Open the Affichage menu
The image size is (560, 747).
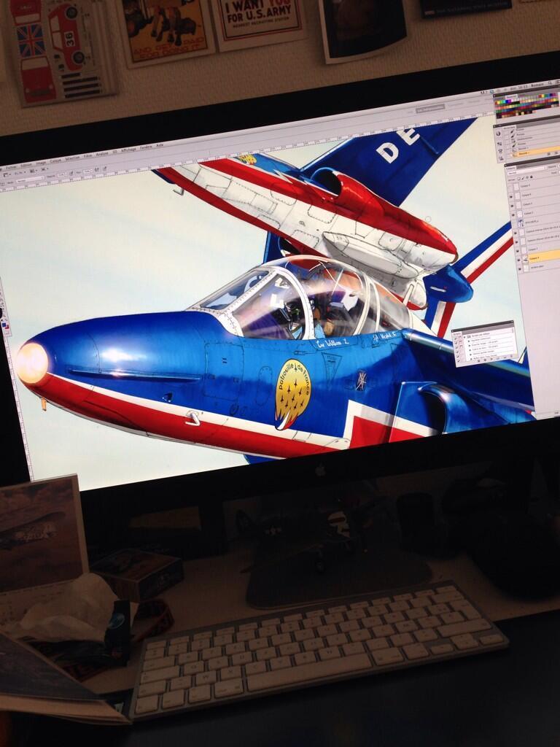[128, 149]
